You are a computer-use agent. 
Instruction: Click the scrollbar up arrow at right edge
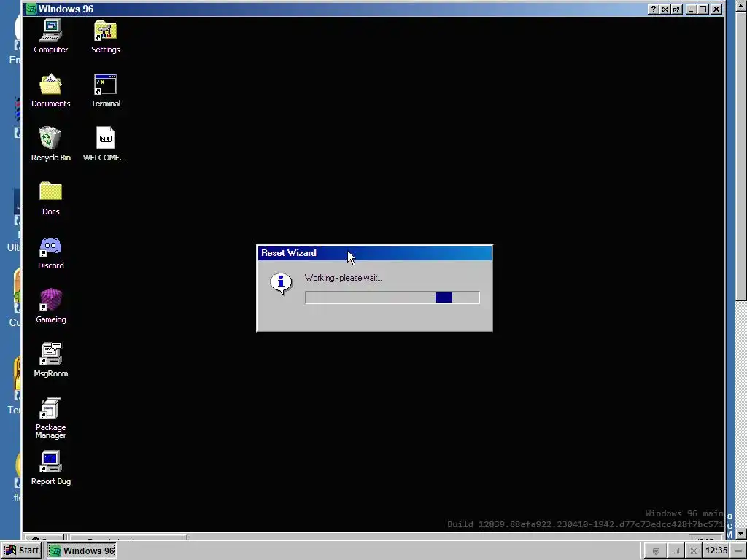(741, 6)
